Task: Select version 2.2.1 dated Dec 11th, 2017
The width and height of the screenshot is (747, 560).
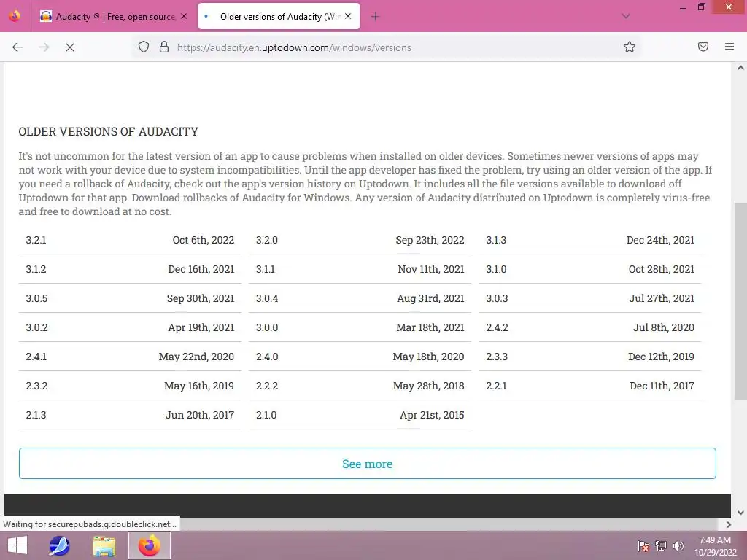Action: 590,386
